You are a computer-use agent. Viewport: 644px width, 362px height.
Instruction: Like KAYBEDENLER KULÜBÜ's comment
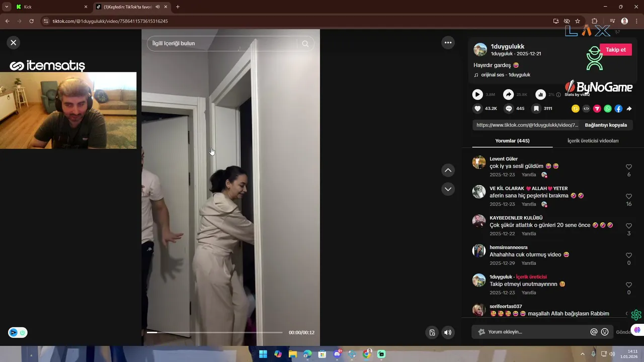(628, 226)
